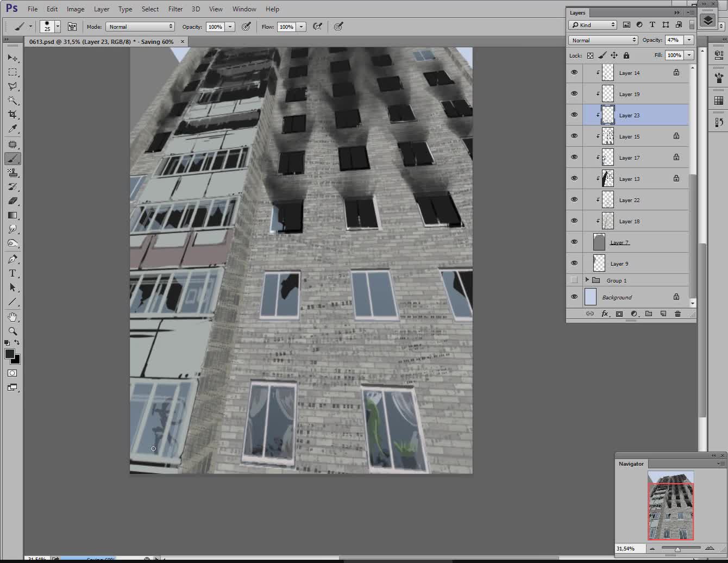Toggle pressure for size
Screen dimensions: 728x563
click(338, 26)
